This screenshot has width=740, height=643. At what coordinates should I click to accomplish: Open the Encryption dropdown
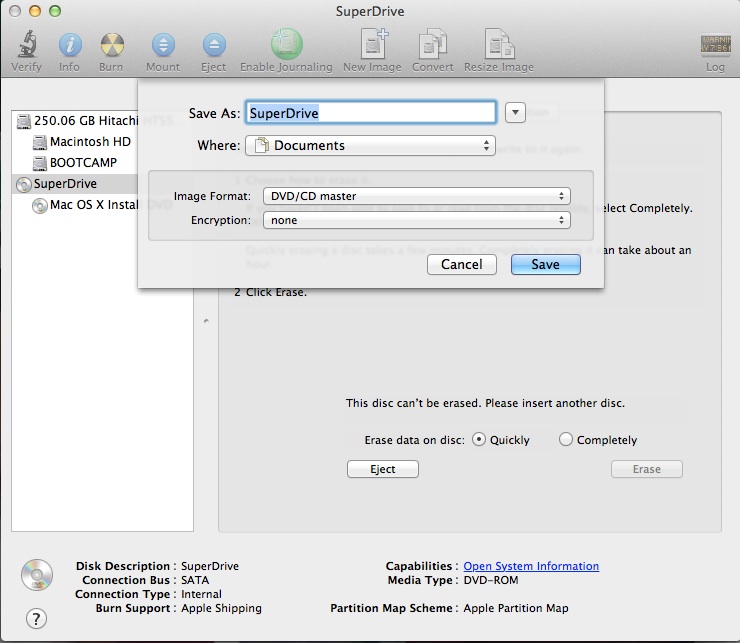[417, 220]
